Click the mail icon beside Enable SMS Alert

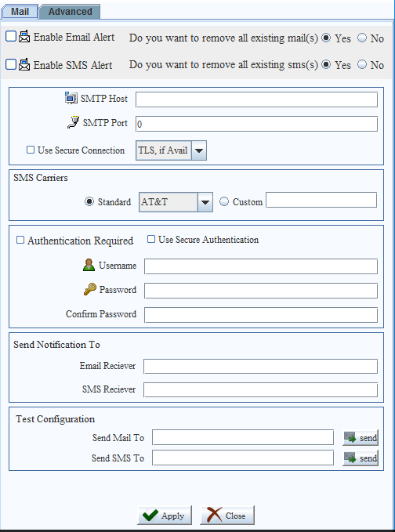[x=24, y=64]
